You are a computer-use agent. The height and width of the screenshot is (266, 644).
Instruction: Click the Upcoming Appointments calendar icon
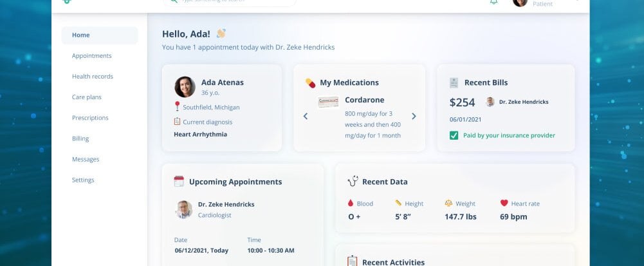(179, 182)
